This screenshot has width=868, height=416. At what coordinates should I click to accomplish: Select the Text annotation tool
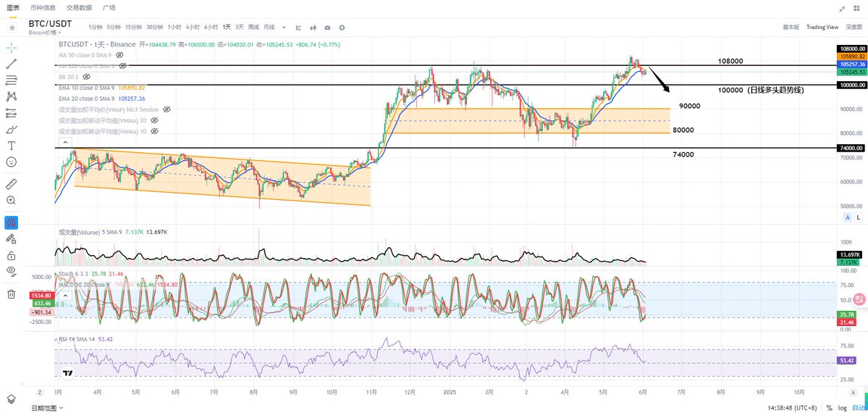(x=11, y=146)
